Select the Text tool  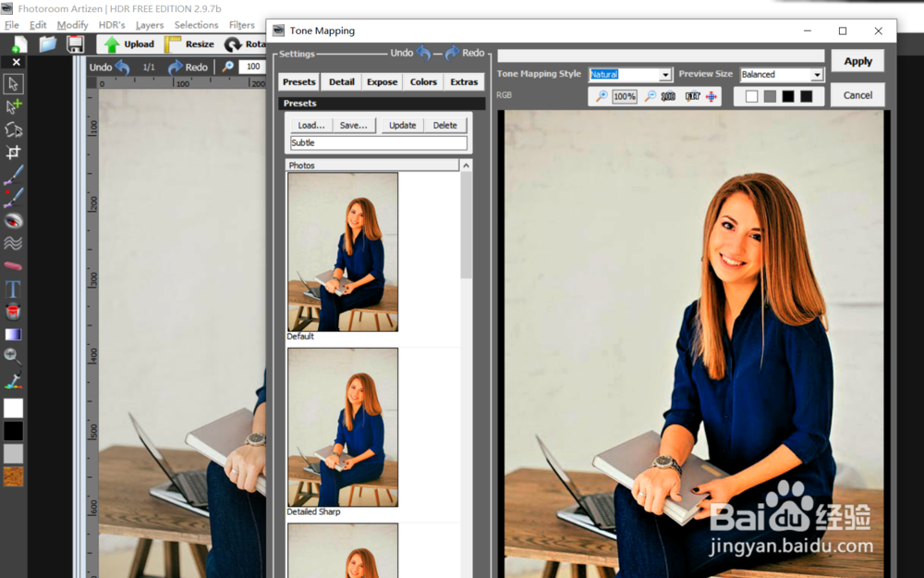coord(13,289)
